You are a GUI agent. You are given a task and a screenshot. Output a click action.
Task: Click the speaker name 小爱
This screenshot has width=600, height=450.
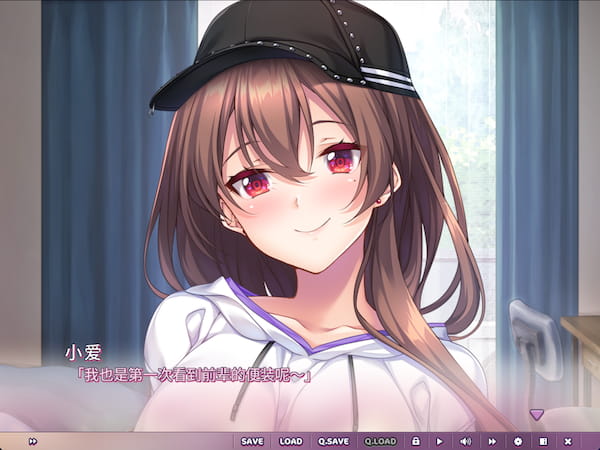pos(83,353)
